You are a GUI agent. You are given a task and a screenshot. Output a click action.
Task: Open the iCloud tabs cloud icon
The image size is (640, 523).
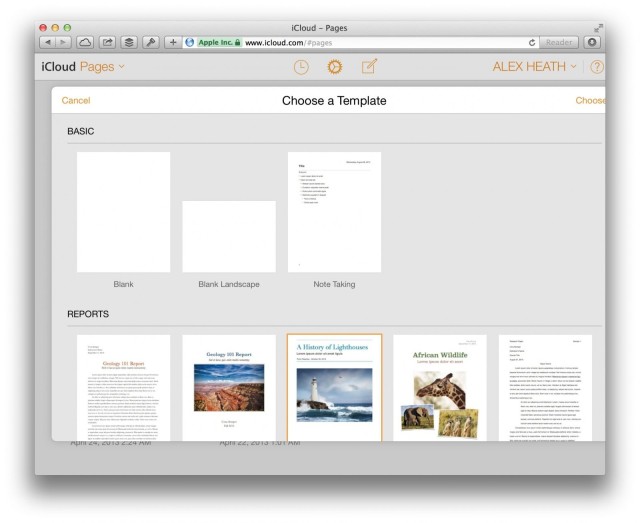[x=85, y=43]
